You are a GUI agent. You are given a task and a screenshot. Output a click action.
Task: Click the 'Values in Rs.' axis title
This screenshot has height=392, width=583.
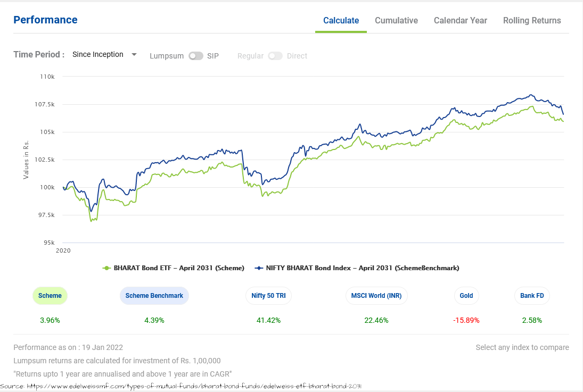tap(26, 160)
